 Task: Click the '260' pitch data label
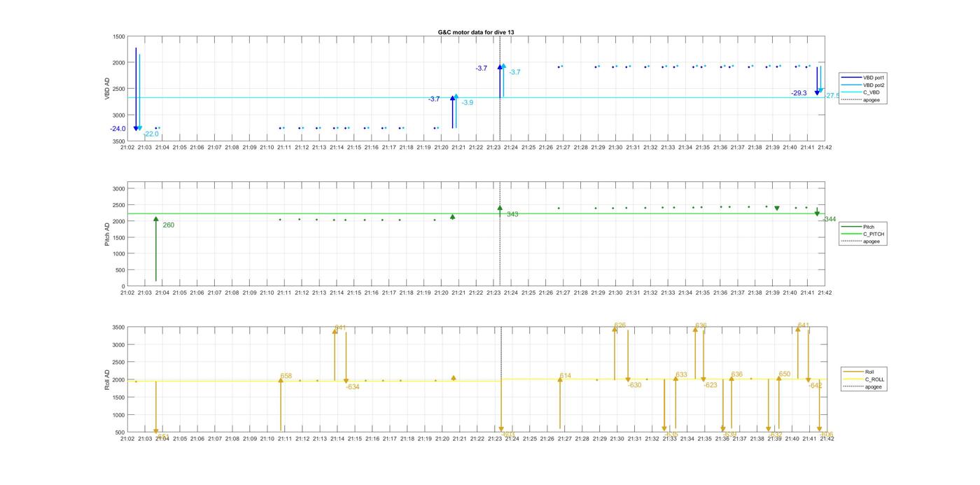(x=169, y=225)
